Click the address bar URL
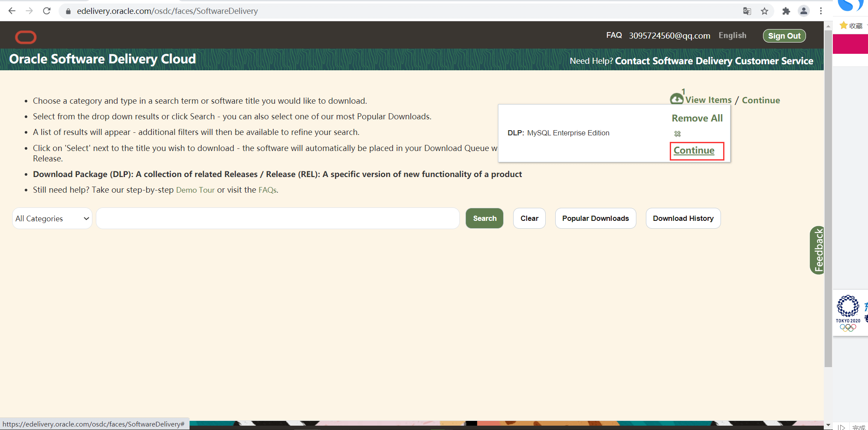This screenshot has width=868, height=430. pyautogui.click(x=167, y=11)
